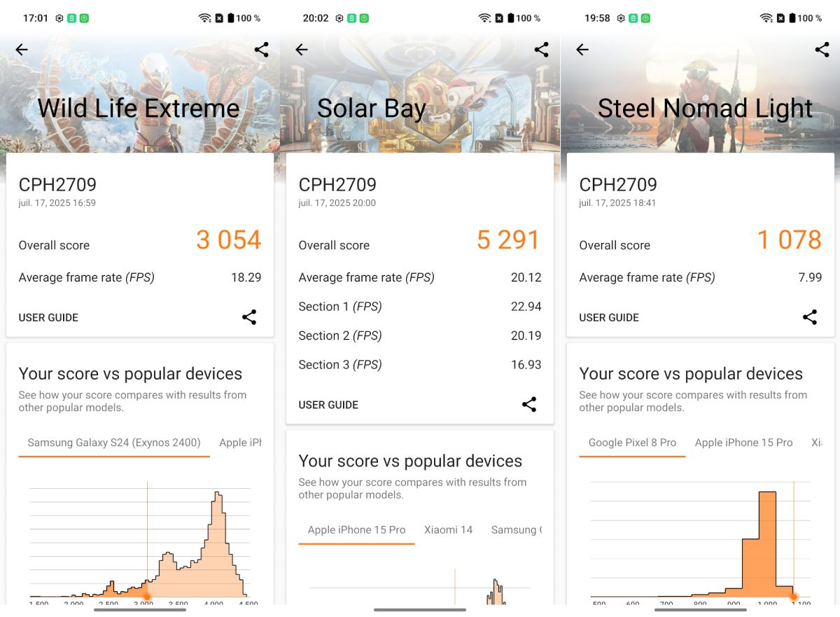This screenshot has width=840, height=617.
Task: Select Samsung Galaxy S24 (Exynos 2400) tab
Action: 114,443
